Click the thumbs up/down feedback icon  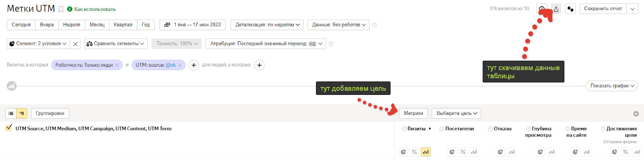(570, 9)
